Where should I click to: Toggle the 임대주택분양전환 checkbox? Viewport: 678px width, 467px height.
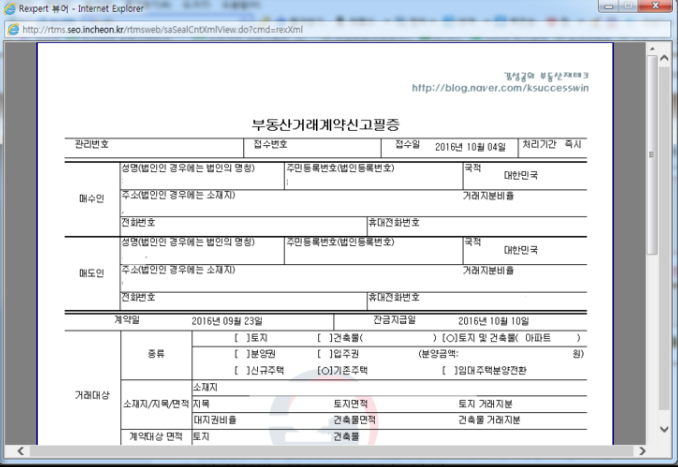coord(450,370)
